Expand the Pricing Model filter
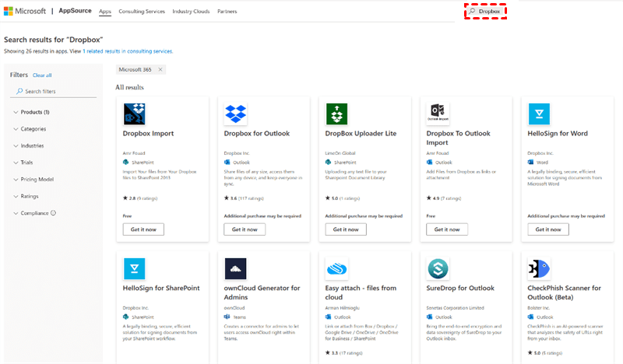The height and width of the screenshot is (364, 623). tap(37, 179)
